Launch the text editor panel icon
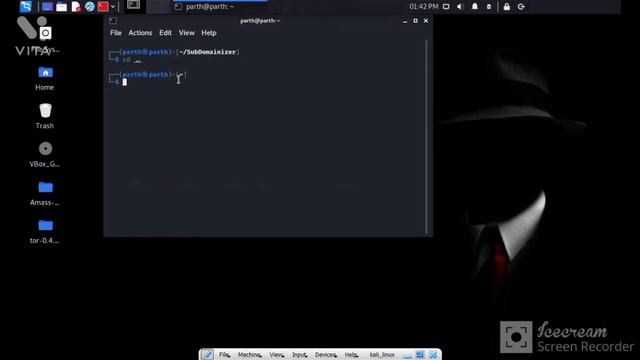The height and width of the screenshot is (360, 640). 76,7
